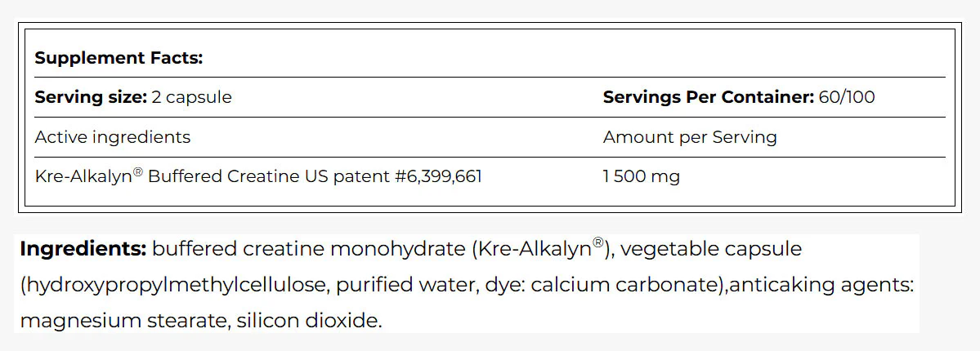
Task: Select Kre-Alkalyn Buffered Creatine row text
Action: pos(258,177)
